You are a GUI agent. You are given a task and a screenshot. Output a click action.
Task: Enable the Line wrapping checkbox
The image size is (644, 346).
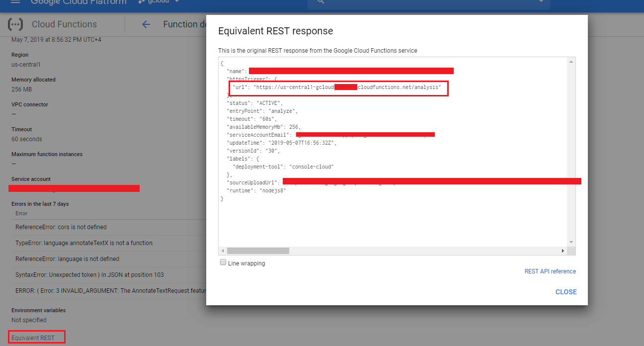click(223, 262)
